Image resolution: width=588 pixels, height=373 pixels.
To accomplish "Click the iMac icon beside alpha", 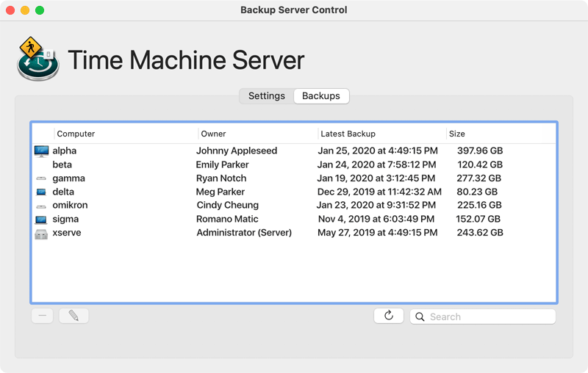I will pos(41,151).
